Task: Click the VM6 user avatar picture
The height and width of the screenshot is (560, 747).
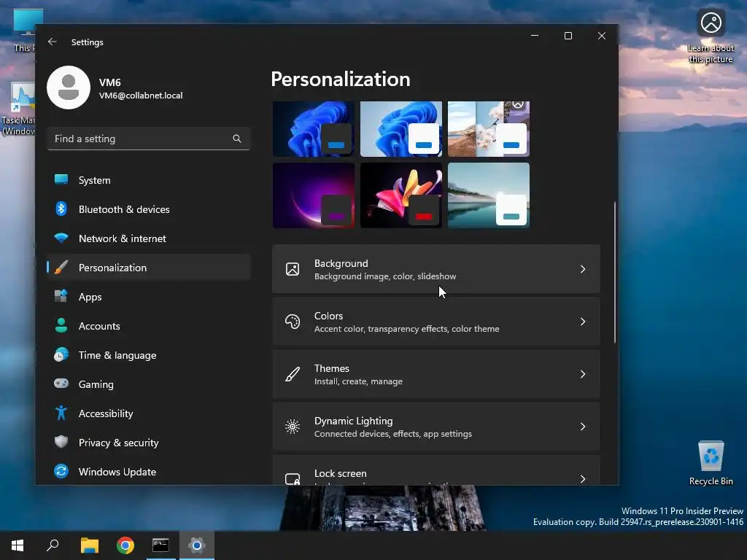Action: pyautogui.click(x=69, y=87)
